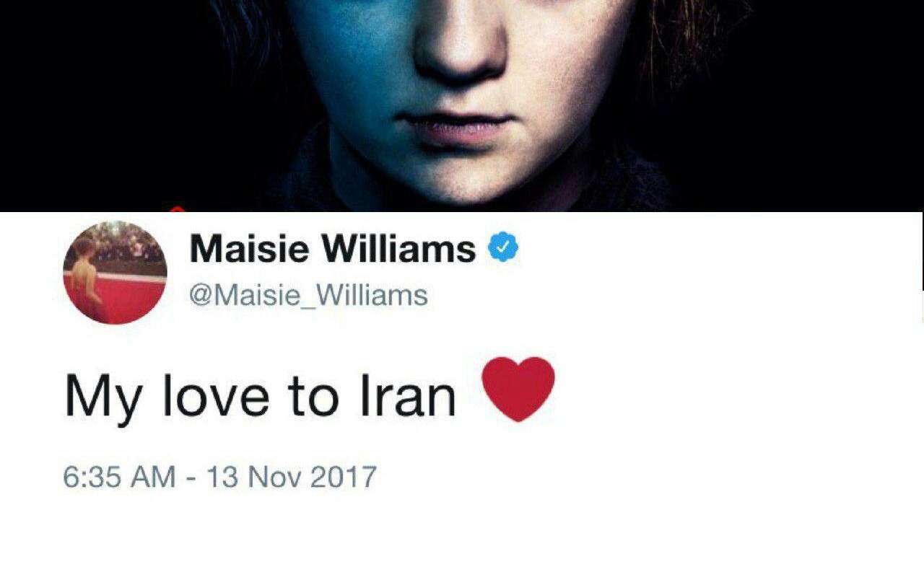Open the Maisie Williams display name

(332, 249)
